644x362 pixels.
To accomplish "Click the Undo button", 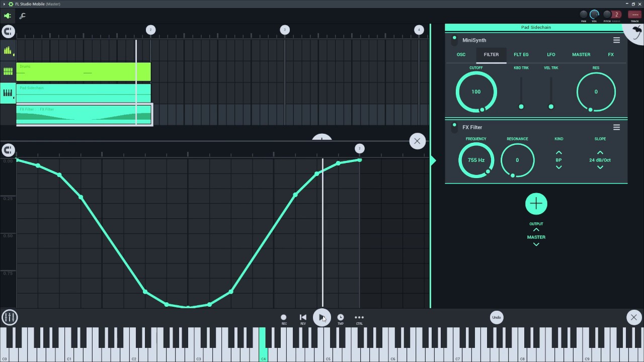I will [x=497, y=317].
